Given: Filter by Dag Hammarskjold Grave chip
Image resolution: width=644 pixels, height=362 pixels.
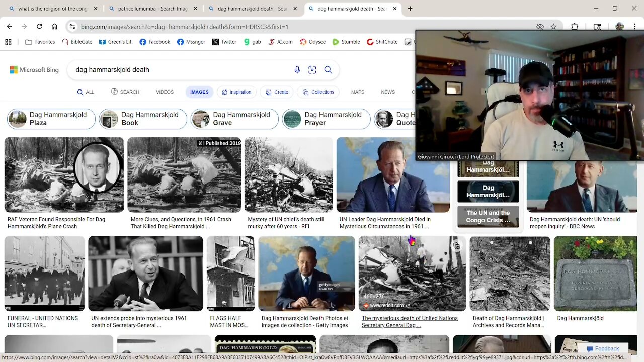Looking at the screenshot, I should point(234,119).
